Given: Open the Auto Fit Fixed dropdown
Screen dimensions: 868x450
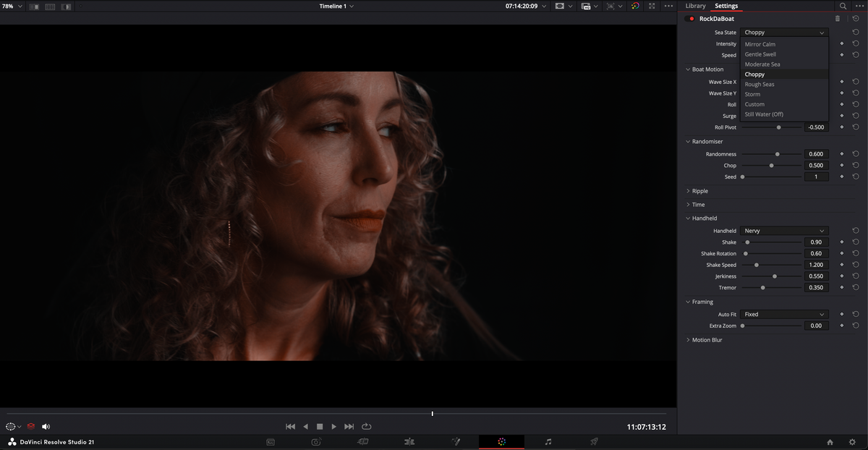Looking at the screenshot, I should coord(784,315).
